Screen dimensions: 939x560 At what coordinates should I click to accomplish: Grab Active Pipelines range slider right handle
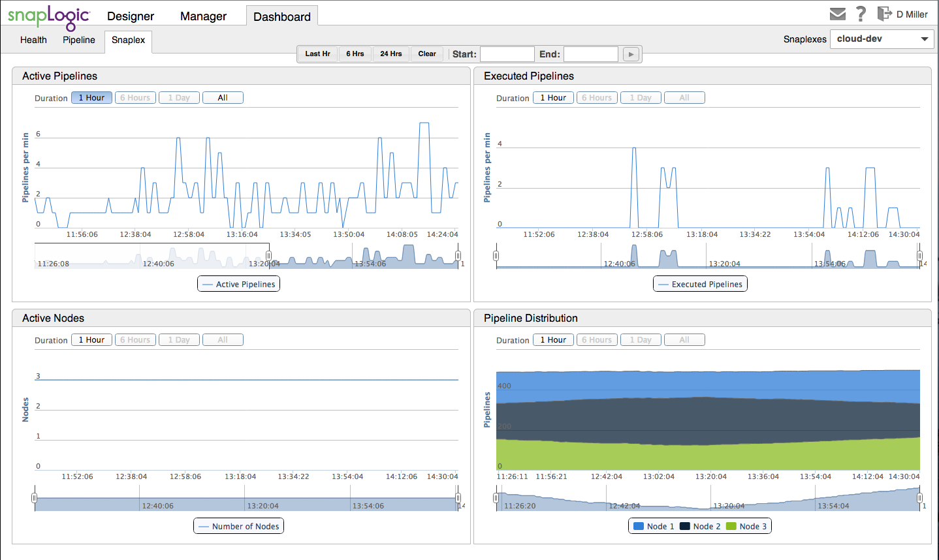(458, 256)
